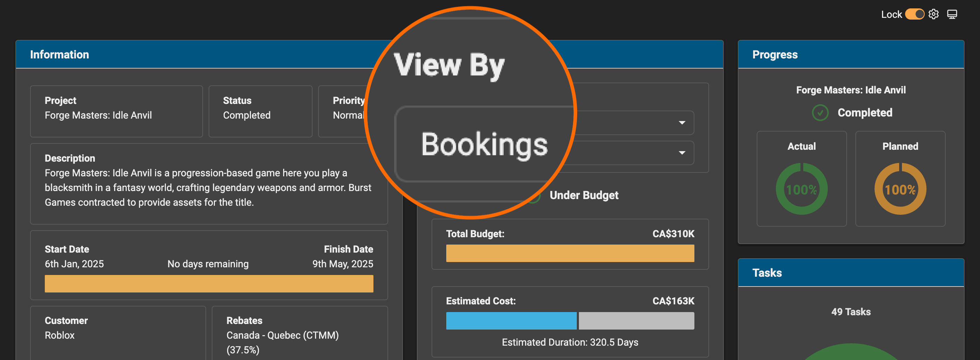The width and height of the screenshot is (980, 360).
Task: Click the Description text block
Action: (208, 188)
